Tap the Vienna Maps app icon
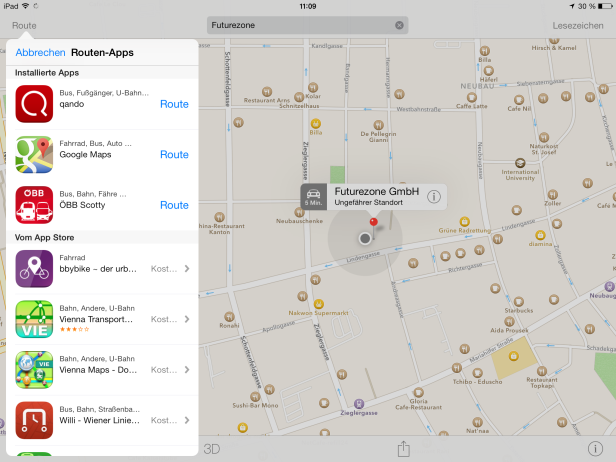 [34, 370]
